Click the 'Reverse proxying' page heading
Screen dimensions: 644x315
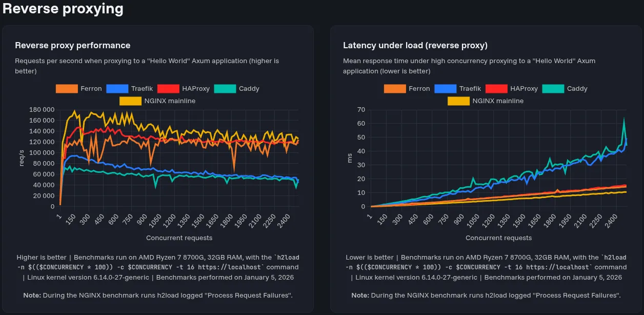point(63,9)
